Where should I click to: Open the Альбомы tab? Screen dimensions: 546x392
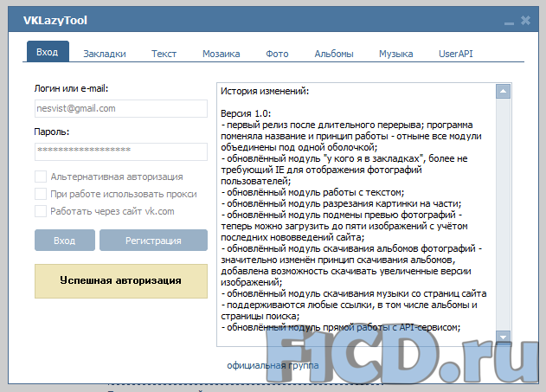(334, 54)
